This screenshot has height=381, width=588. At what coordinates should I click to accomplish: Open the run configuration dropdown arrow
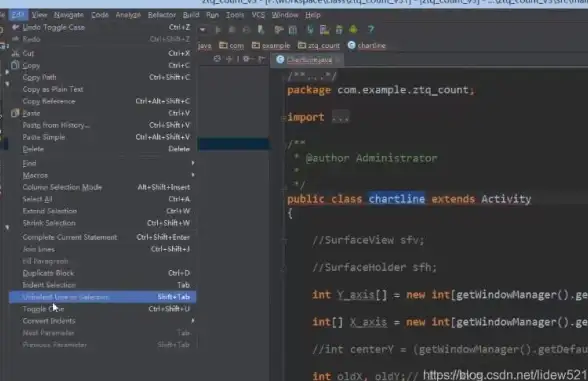click(x=202, y=29)
